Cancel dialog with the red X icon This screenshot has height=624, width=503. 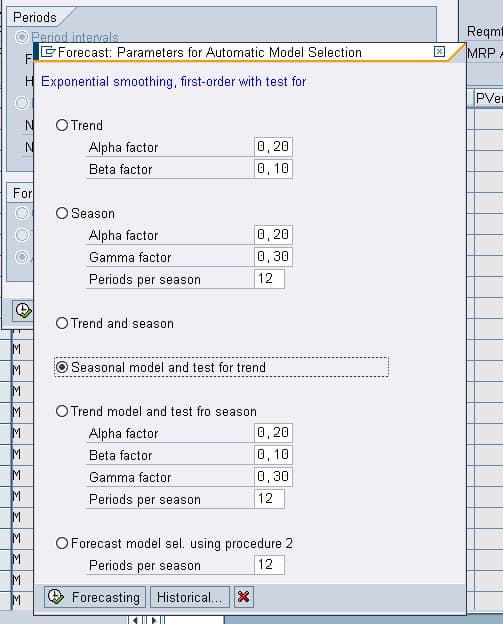pyautogui.click(x=244, y=597)
